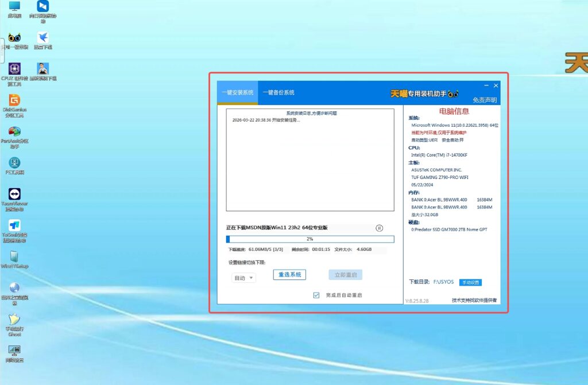Open TeamViewer remote assistance shortcut
Viewport: 588px width, 385px height.
(14, 194)
